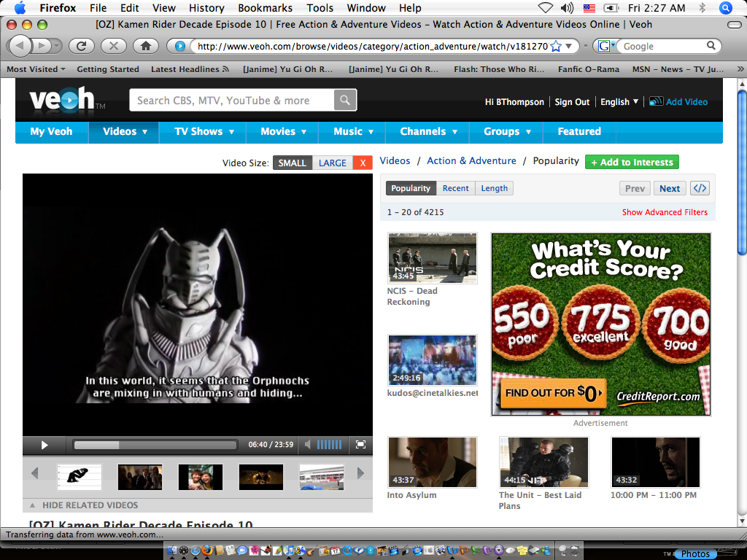The height and width of the screenshot is (560, 747).
Task: Click the Spotlight magnifier icon
Action: 726,7
